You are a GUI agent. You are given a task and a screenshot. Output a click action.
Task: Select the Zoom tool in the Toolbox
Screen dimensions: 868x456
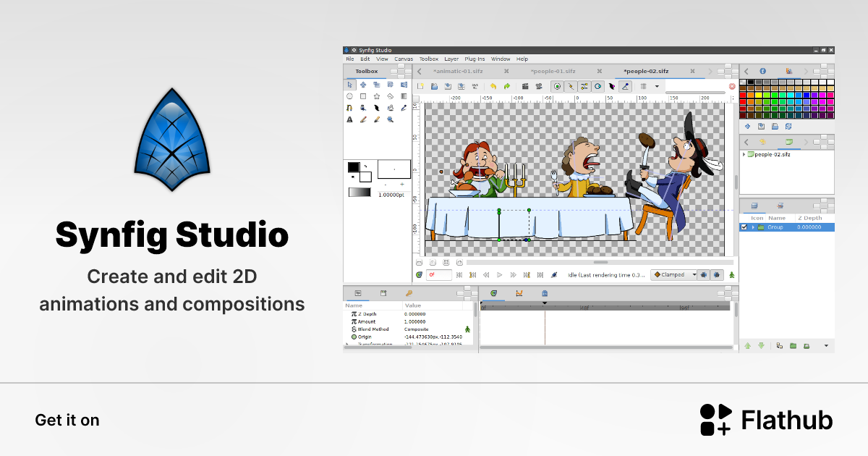click(x=388, y=119)
